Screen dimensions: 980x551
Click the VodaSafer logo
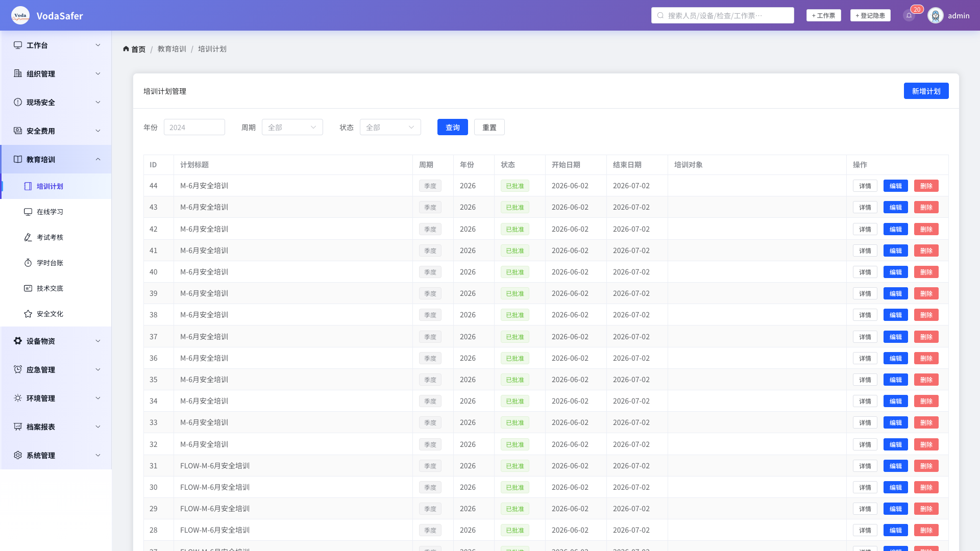pyautogui.click(x=20, y=15)
